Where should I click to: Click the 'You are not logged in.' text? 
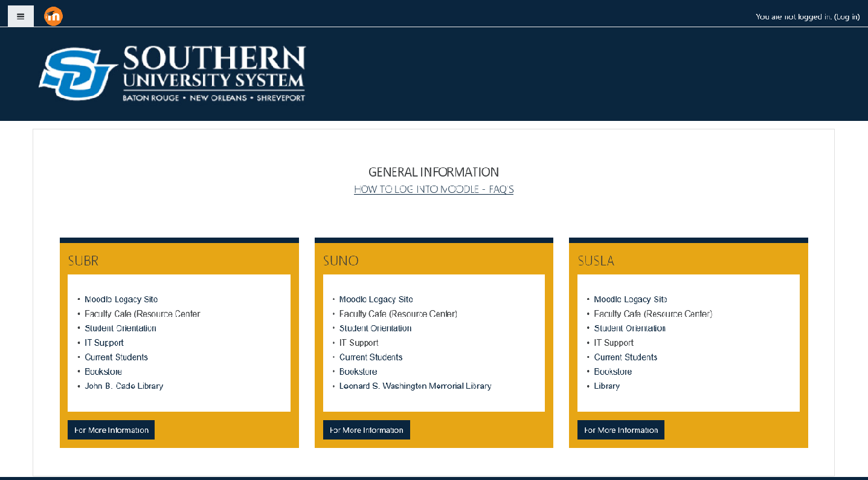point(794,17)
